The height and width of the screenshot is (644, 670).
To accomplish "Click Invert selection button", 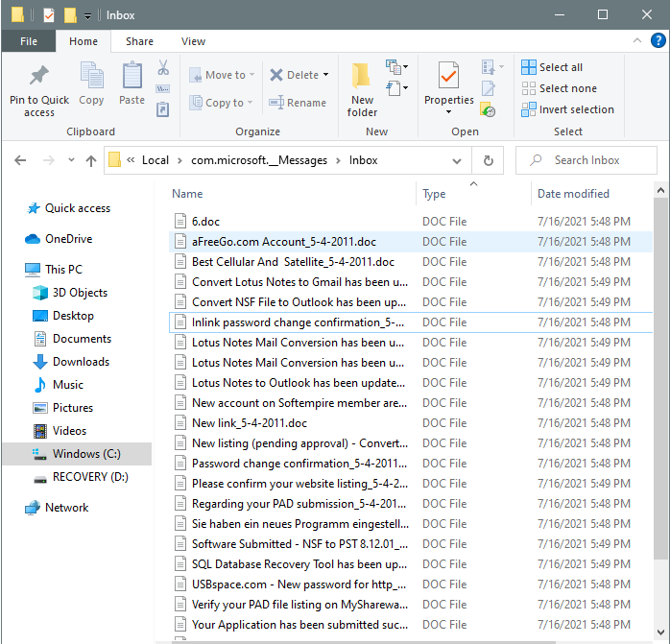I will pos(567,109).
